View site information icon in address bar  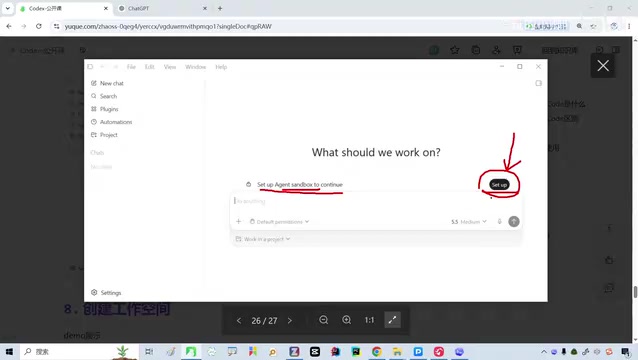tap(57, 26)
